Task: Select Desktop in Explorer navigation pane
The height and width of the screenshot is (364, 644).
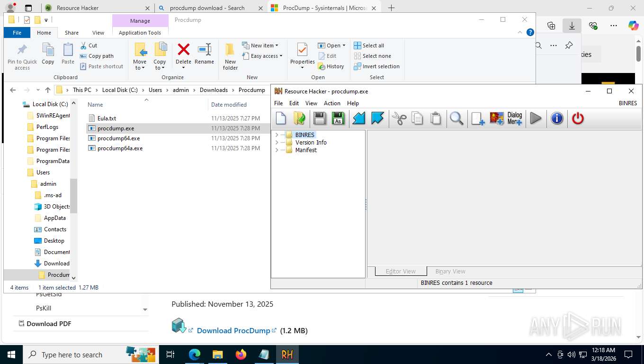Action: (x=54, y=241)
